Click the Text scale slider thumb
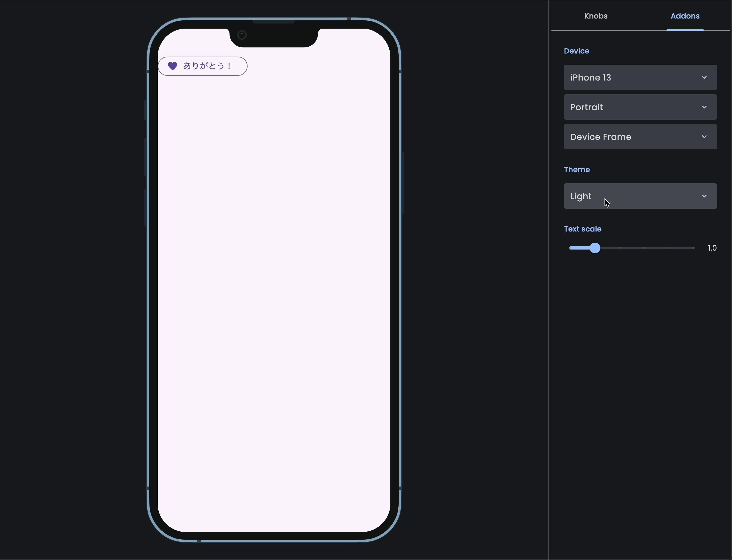Viewport: 732px width, 560px height. pyautogui.click(x=595, y=248)
